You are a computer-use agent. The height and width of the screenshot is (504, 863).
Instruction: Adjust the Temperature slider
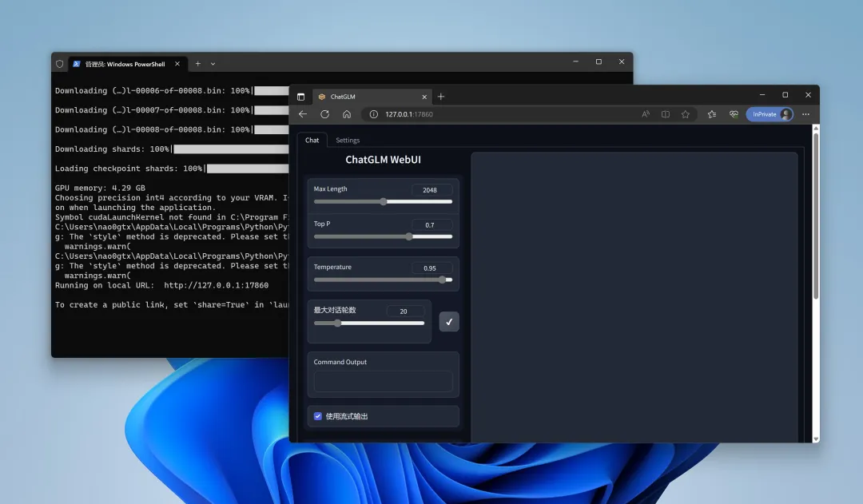click(x=383, y=280)
